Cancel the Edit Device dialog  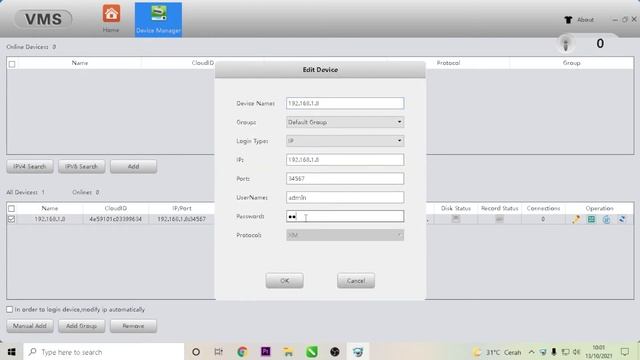(356, 281)
